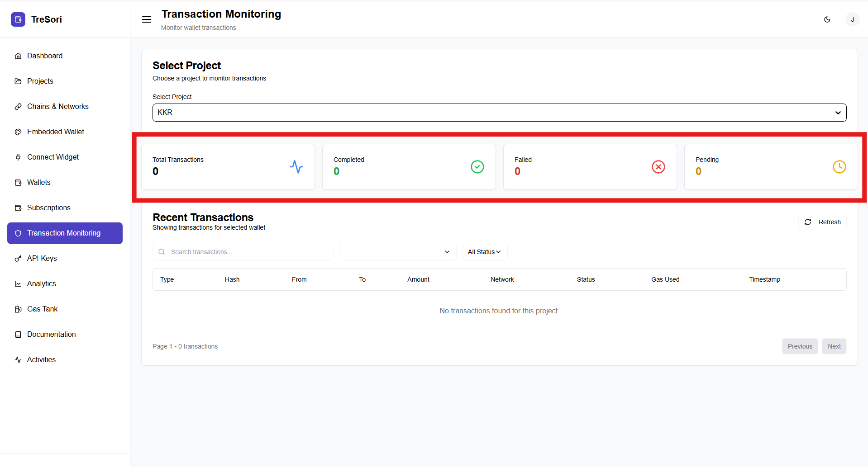This screenshot has height=467, width=868.
Task: Navigate to Gas Tank section
Action: tap(42, 309)
